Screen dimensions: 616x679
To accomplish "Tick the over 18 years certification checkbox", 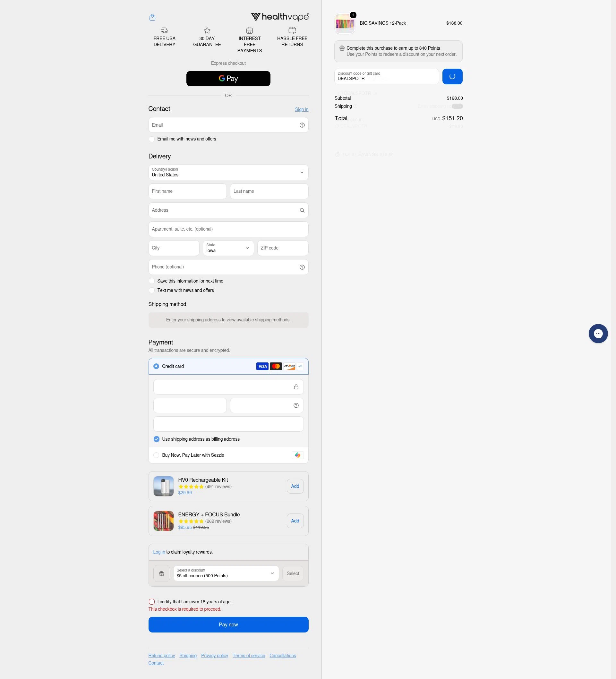I will point(152,602).
